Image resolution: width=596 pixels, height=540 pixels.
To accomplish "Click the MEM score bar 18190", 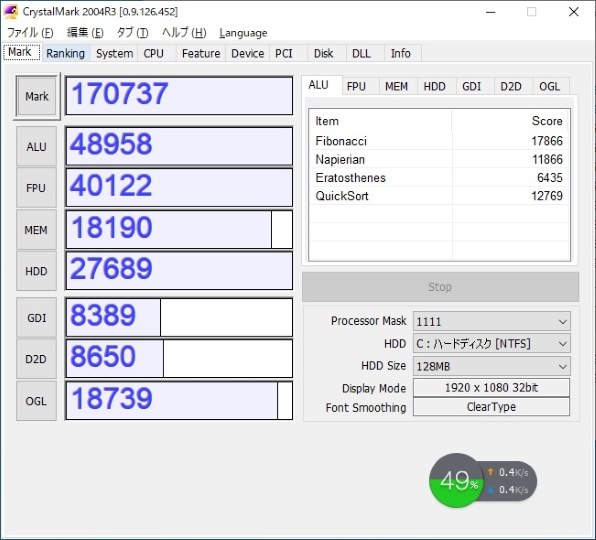I will coord(179,230).
